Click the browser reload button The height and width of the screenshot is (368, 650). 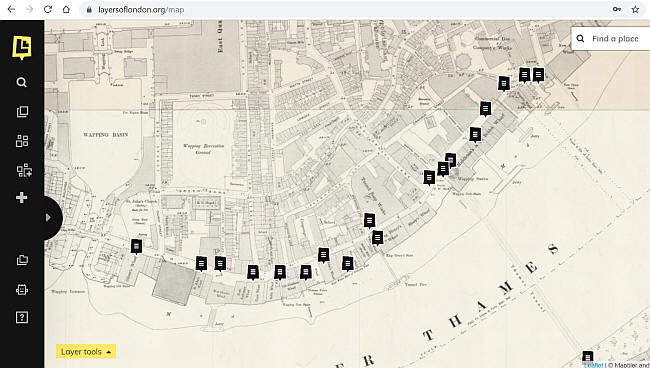point(48,9)
